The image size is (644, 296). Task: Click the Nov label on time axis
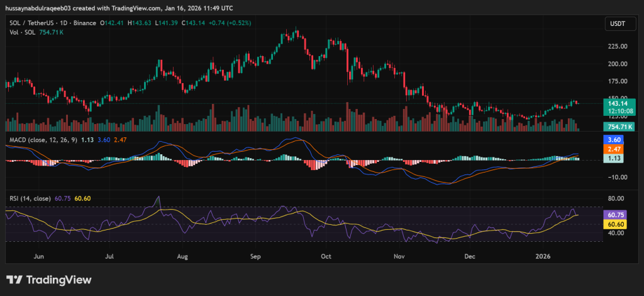pyautogui.click(x=398, y=257)
